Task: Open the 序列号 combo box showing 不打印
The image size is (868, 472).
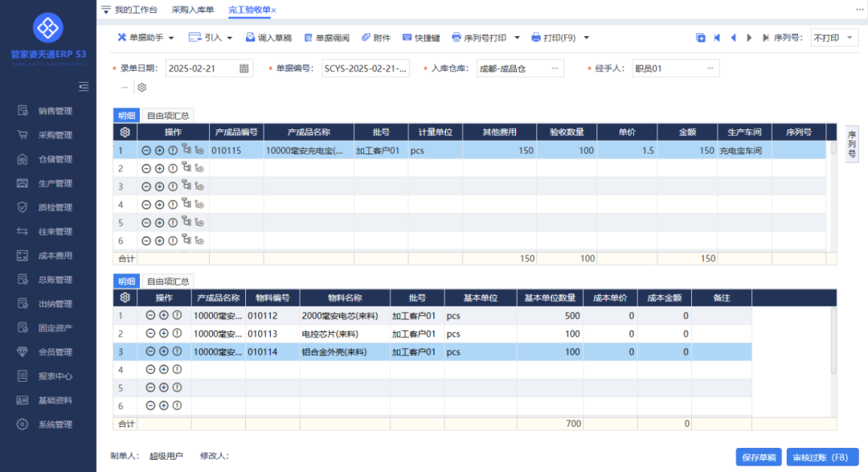Action: click(834, 38)
